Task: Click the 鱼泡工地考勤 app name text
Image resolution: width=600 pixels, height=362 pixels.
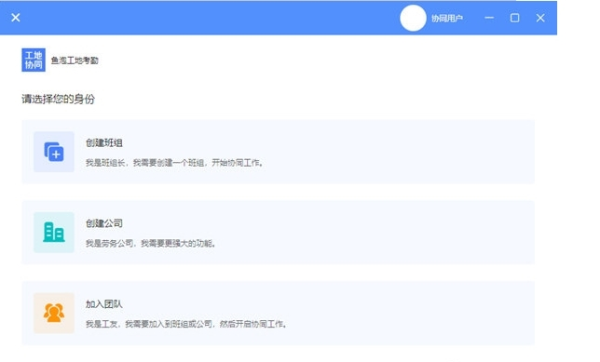Action: tap(75, 60)
